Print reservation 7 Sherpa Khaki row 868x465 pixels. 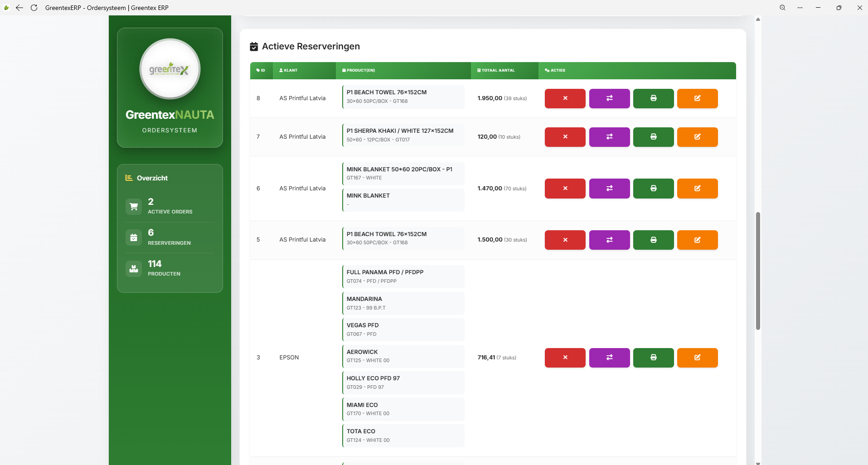pyautogui.click(x=653, y=137)
